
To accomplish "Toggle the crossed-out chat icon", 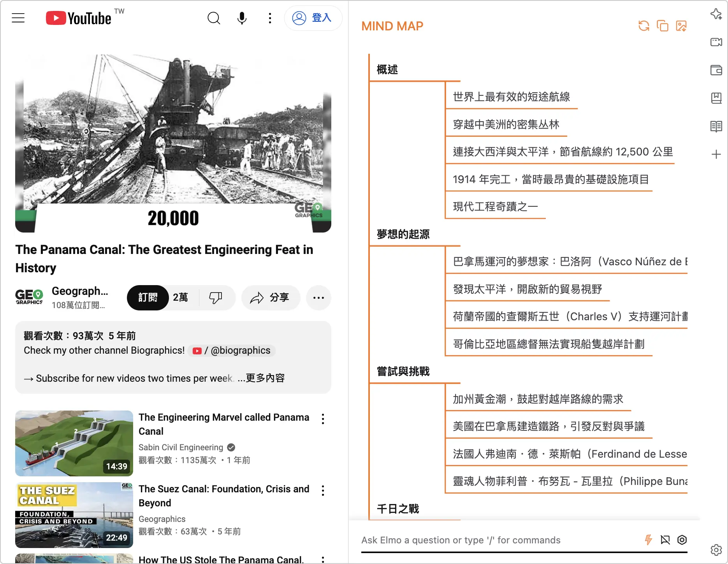I will (x=665, y=540).
